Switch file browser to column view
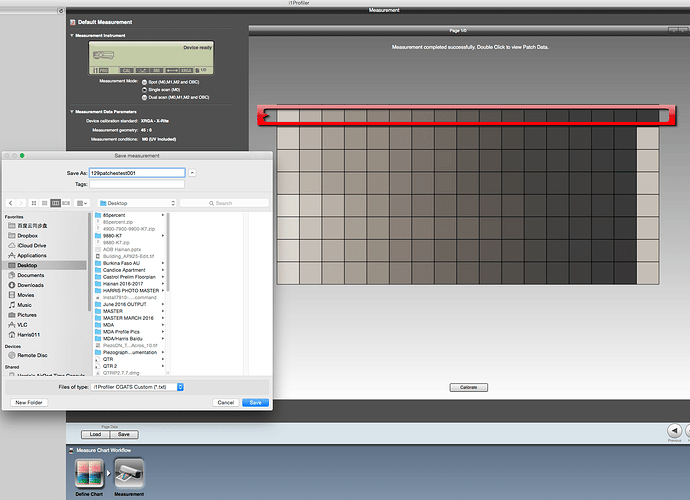The height and width of the screenshot is (500, 690). 55,203
